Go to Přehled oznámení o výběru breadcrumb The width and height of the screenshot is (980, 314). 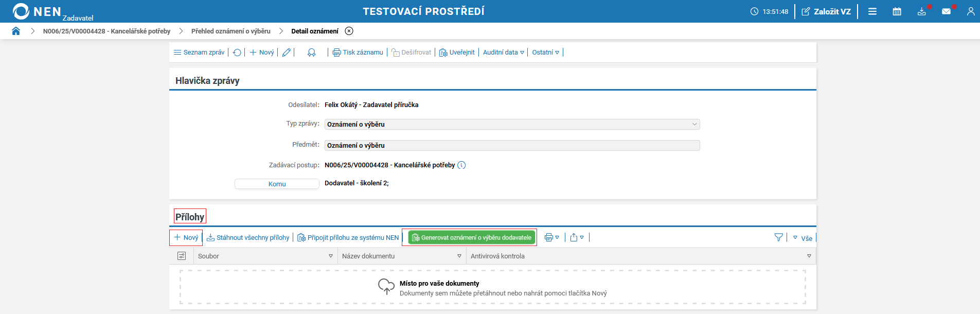coord(230,31)
